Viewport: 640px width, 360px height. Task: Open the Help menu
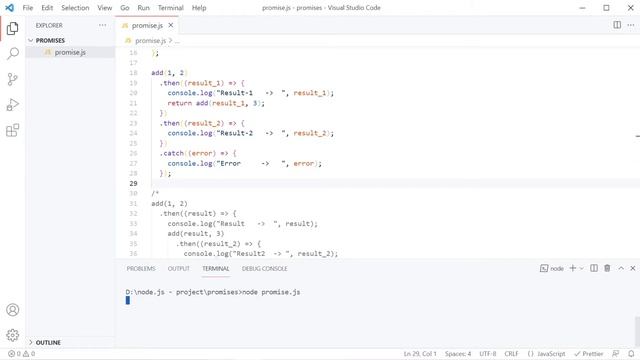click(199, 8)
